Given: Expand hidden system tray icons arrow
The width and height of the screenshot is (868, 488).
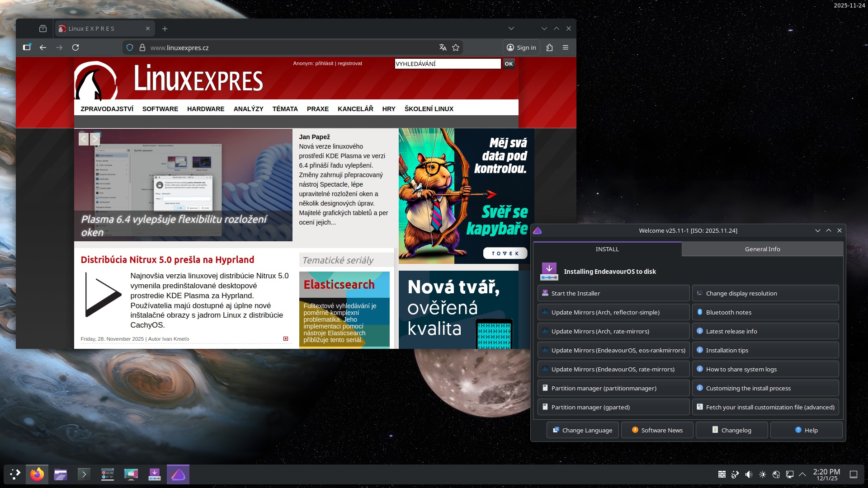Looking at the screenshot, I should point(802,474).
